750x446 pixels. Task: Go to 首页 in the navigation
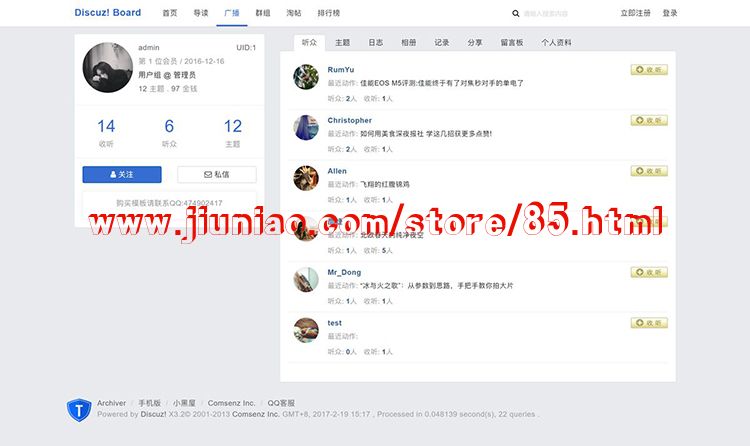[x=169, y=13]
